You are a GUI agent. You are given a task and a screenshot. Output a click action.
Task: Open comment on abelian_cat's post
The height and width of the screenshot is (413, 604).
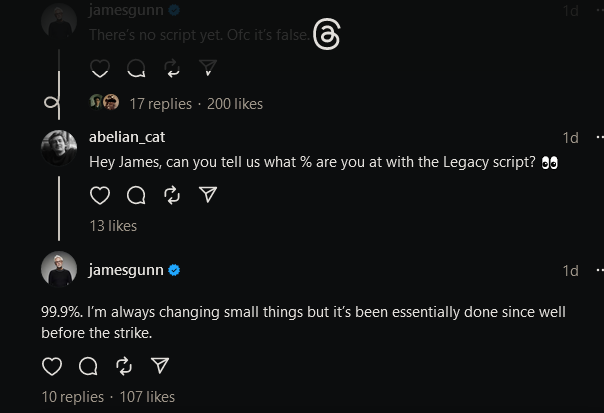(x=136, y=195)
